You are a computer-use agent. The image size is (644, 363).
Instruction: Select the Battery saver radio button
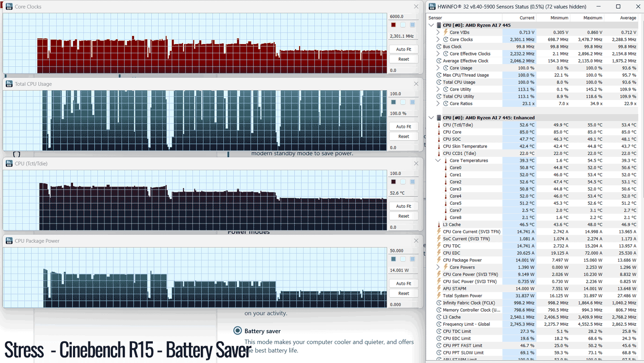238,331
